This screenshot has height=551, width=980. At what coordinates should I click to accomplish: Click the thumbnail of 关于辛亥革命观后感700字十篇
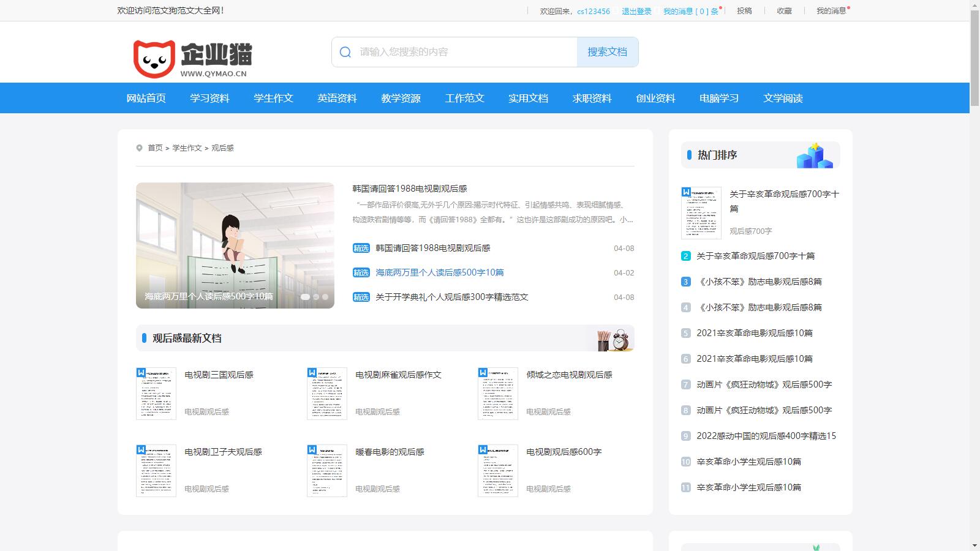click(702, 212)
